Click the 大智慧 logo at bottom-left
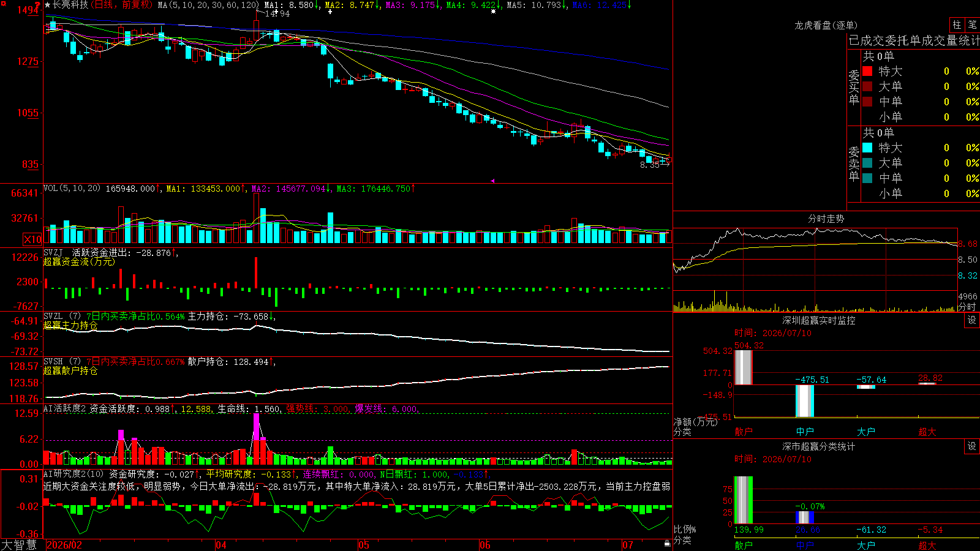Screen dimensions: 980x551 coord(19,545)
